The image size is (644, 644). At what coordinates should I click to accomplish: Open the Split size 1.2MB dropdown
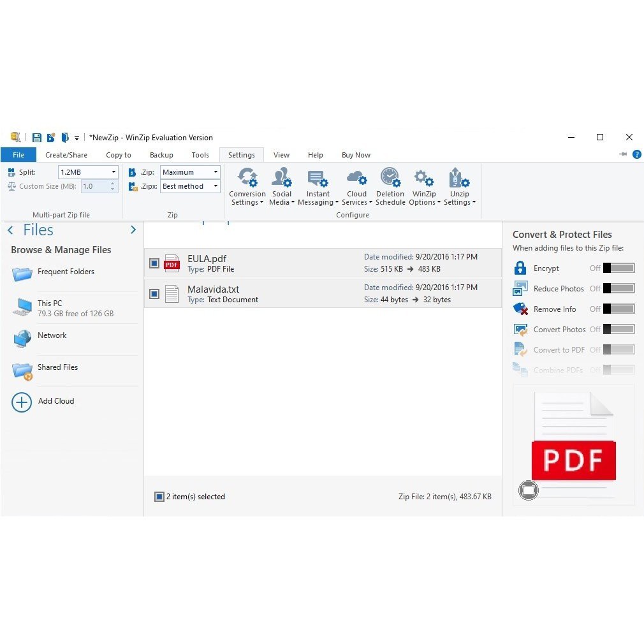[88, 172]
